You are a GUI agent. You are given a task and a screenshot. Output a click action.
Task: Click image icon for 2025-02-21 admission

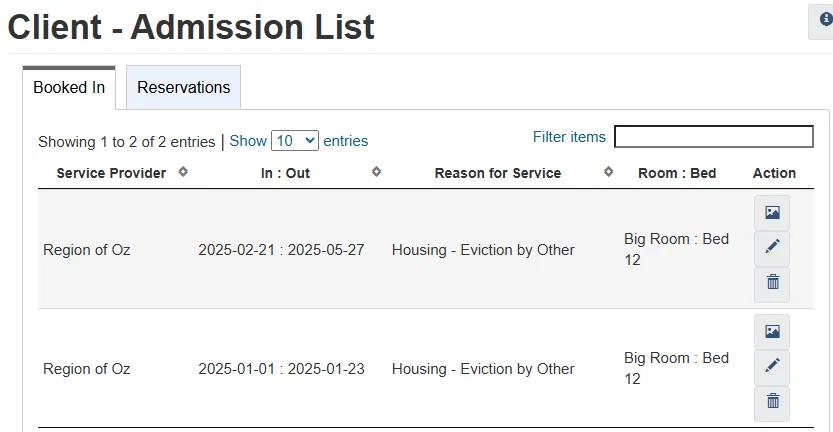click(772, 213)
